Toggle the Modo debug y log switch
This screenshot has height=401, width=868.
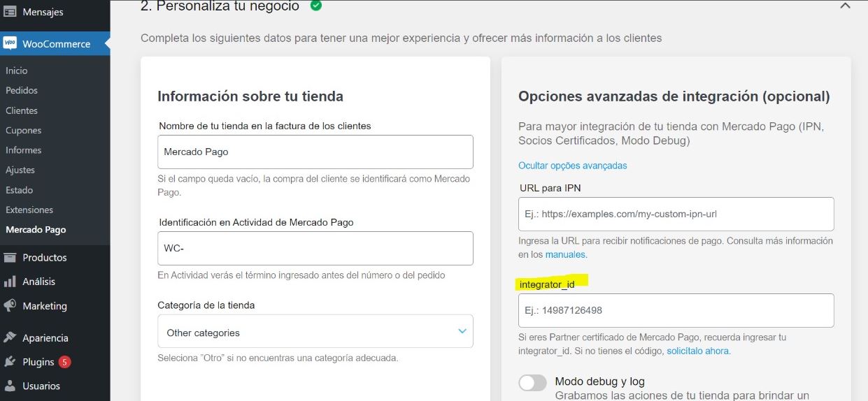(532, 383)
